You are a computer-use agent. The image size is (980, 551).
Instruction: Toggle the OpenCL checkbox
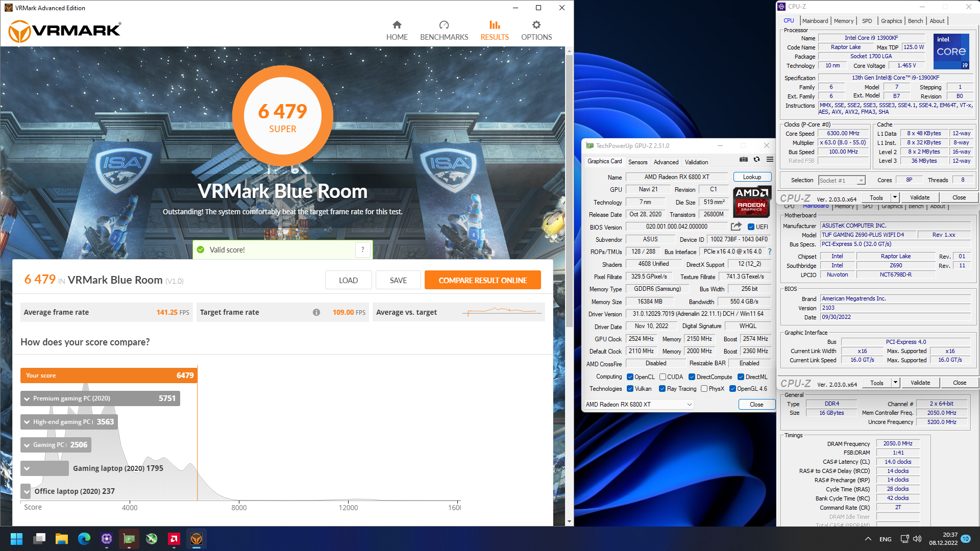[x=630, y=377]
